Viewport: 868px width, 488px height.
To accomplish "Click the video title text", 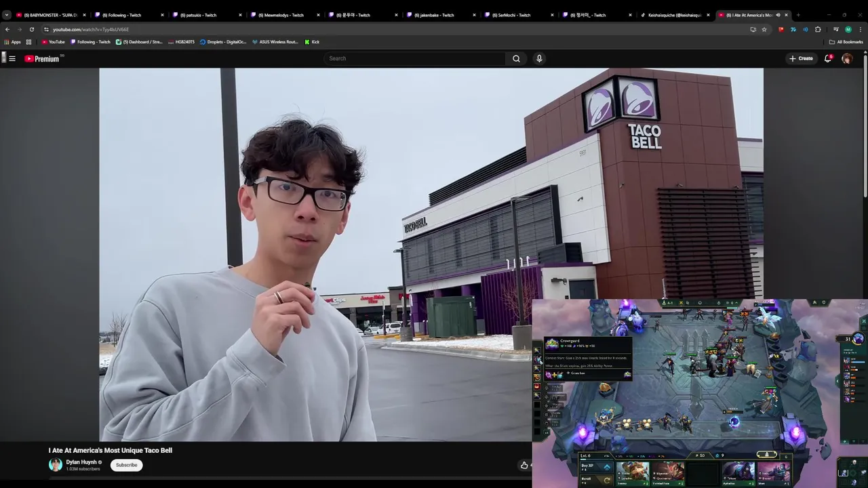I will click(x=111, y=450).
